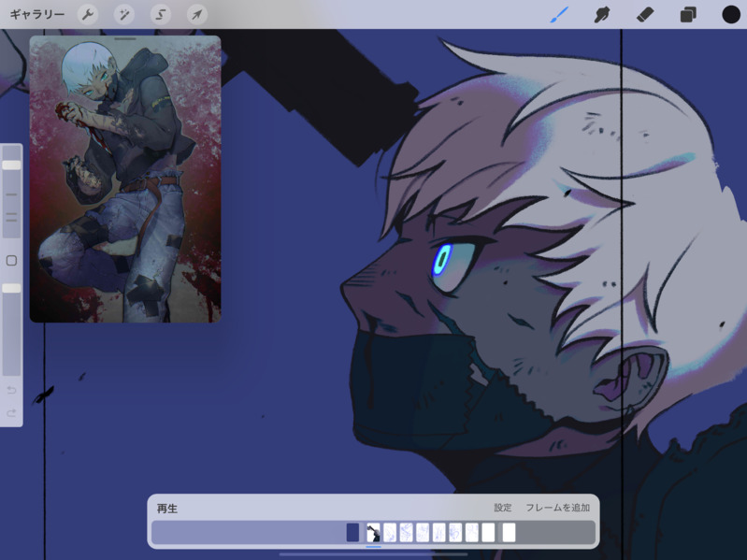Add a frame with フレームを追加
The image size is (747, 560).
click(x=558, y=508)
